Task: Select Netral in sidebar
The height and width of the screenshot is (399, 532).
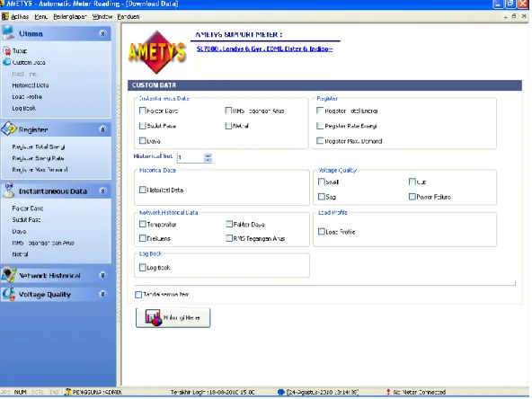Action: point(20,254)
